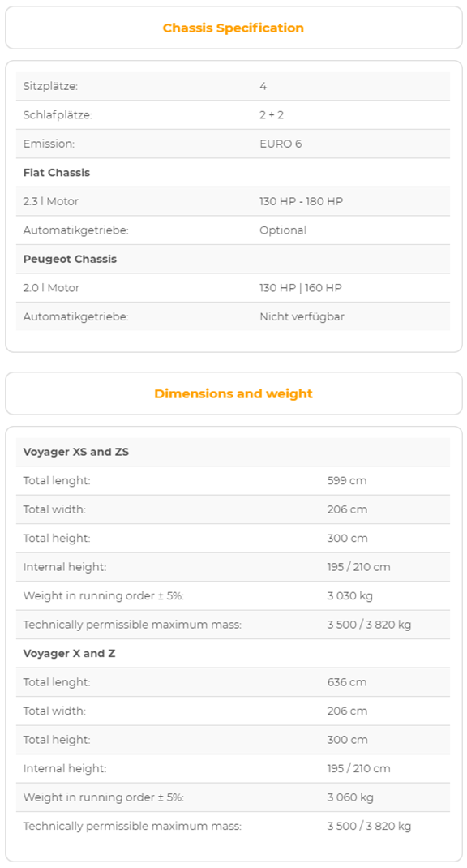The height and width of the screenshot is (868, 467).
Task: Click the 130 HP | 160 HP value
Action: click(301, 288)
